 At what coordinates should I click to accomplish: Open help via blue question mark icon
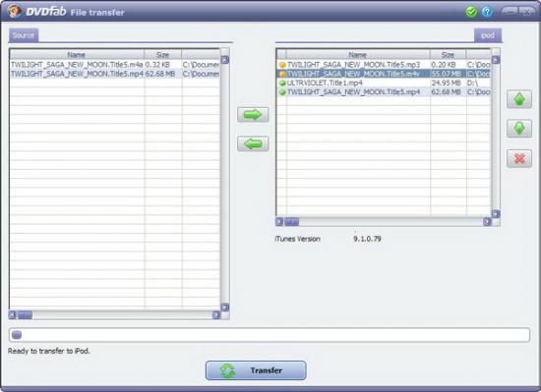(487, 12)
